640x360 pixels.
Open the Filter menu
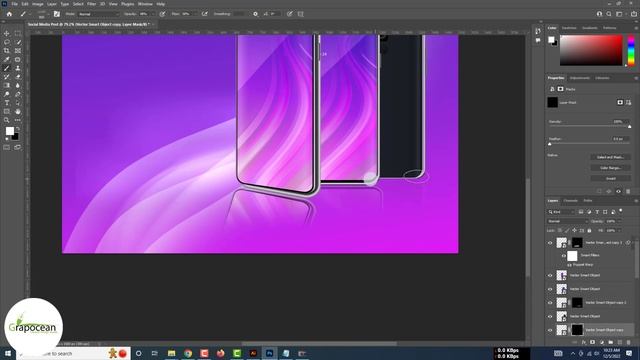point(91,4)
